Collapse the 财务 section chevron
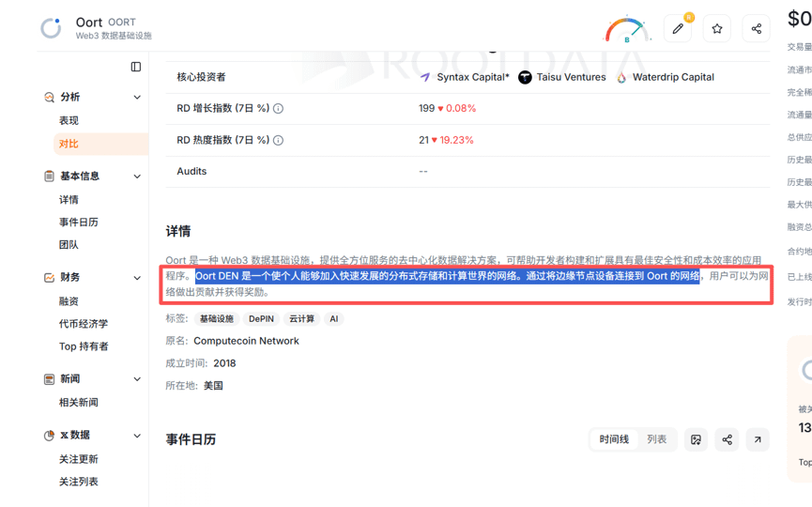This screenshot has width=812, height=507. coord(137,278)
